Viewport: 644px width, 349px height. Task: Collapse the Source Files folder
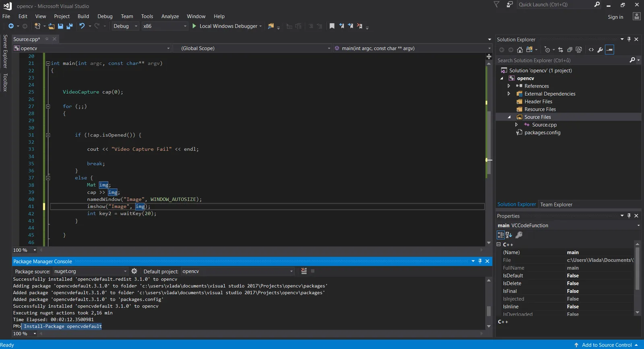point(509,117)
